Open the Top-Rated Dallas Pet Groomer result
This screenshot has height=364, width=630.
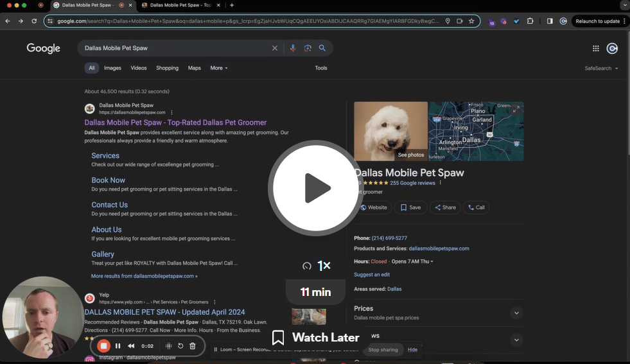175,123
